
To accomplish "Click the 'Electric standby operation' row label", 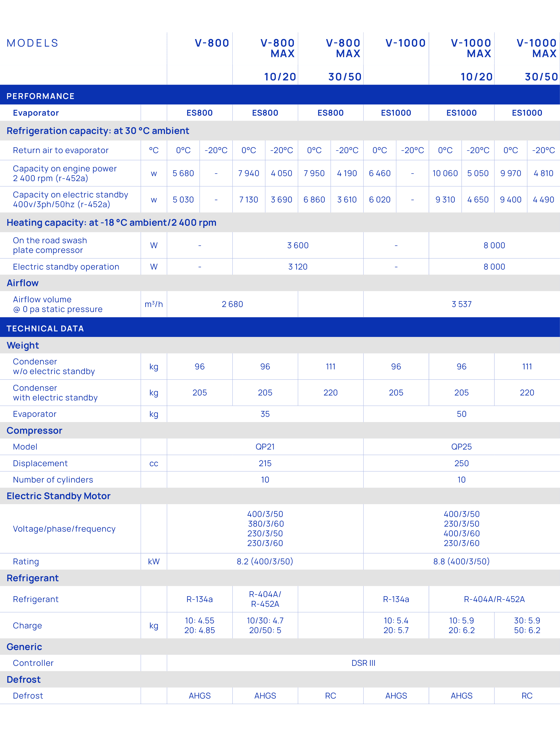I will coord(66,267).
